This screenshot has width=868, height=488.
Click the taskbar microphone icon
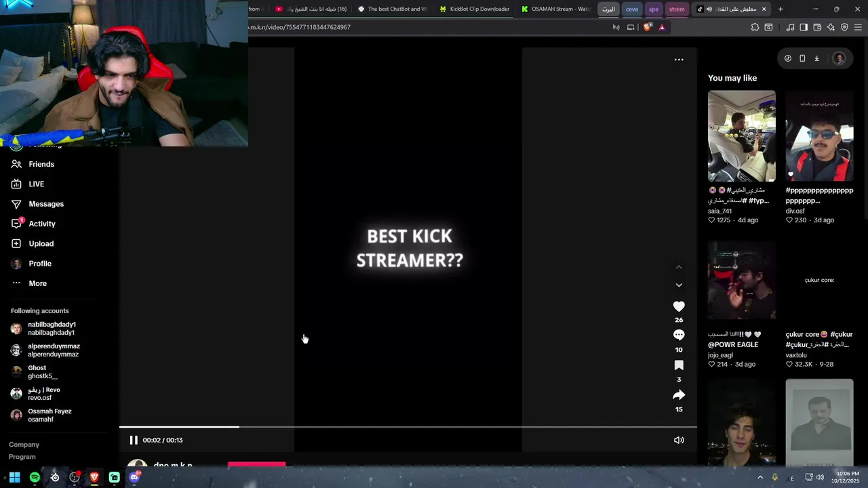774,477
